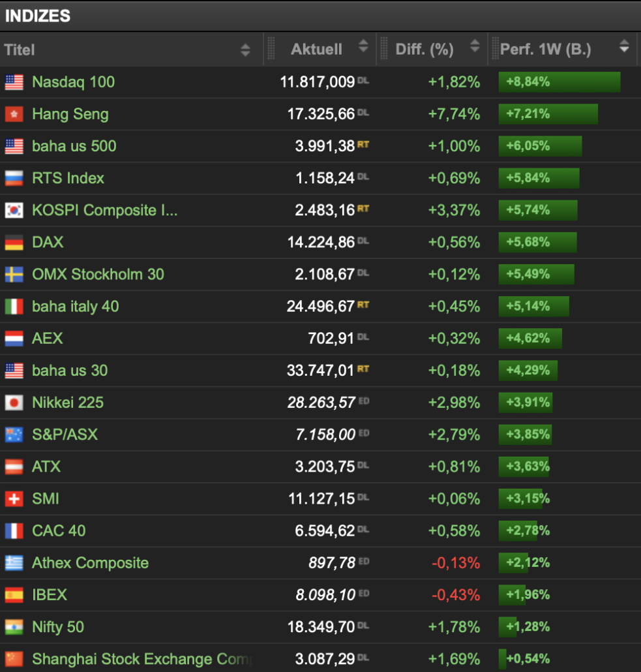Click the ED badge next to 28.263,57
Screen dimensions: 641x672
point(364,401)
